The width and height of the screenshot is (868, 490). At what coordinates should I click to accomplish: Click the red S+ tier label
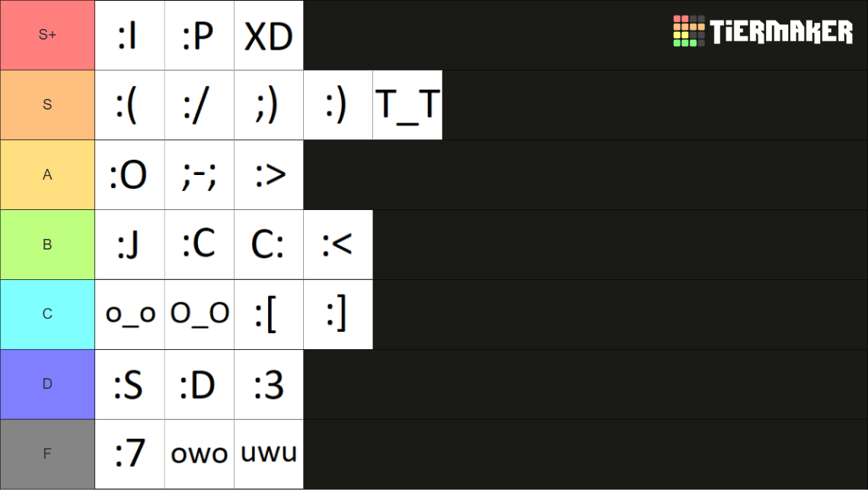pos(48,35)
